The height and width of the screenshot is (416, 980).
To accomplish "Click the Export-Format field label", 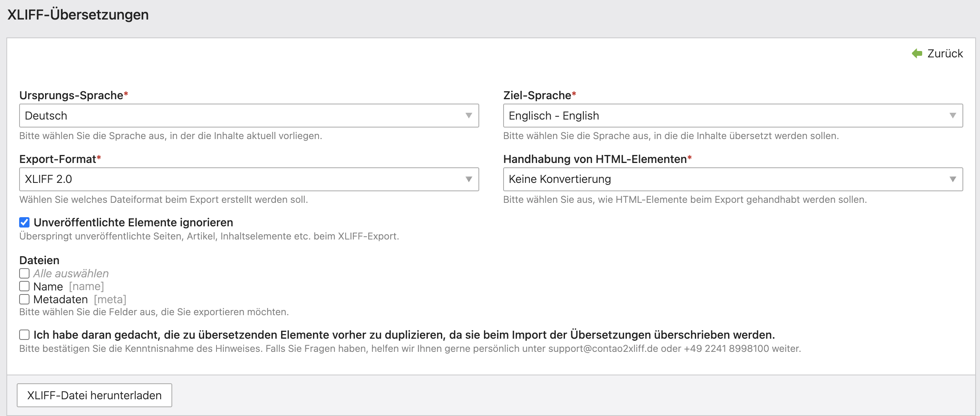I will coord(57,159).
